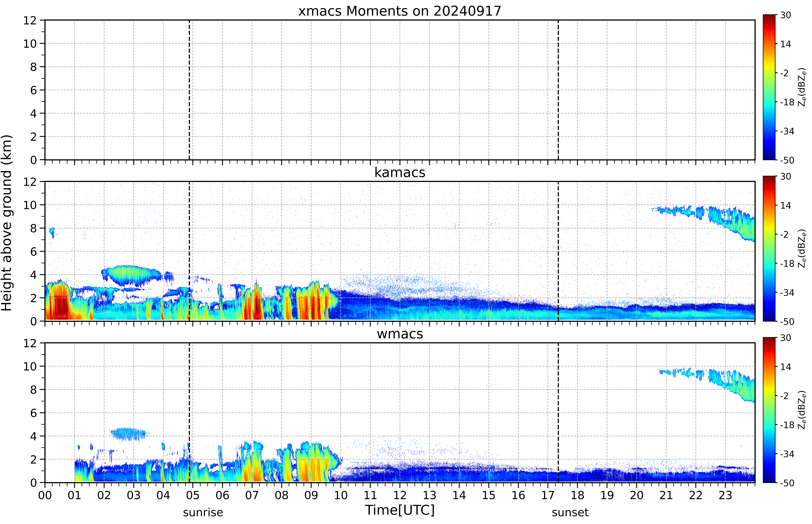
Task: Click the xmacs panel colorbar
Action: (769, 87)
